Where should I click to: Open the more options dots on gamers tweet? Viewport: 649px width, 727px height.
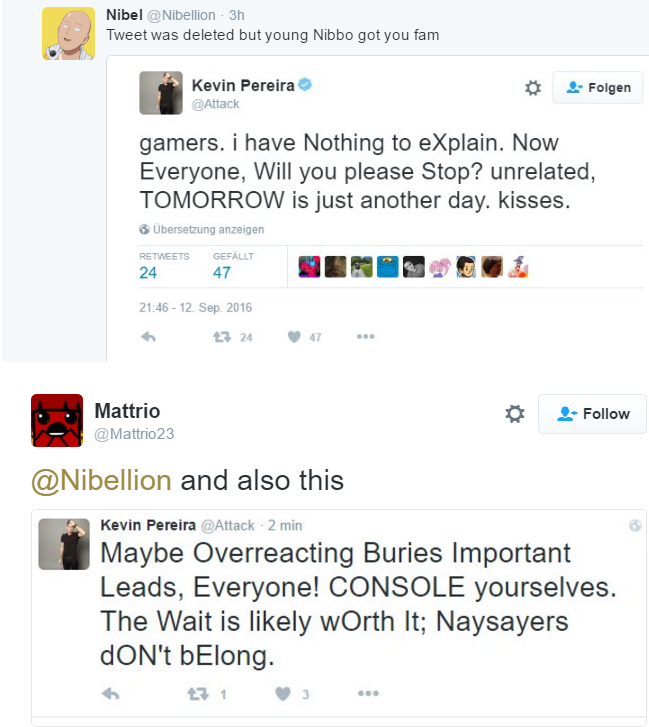[365, 337]
